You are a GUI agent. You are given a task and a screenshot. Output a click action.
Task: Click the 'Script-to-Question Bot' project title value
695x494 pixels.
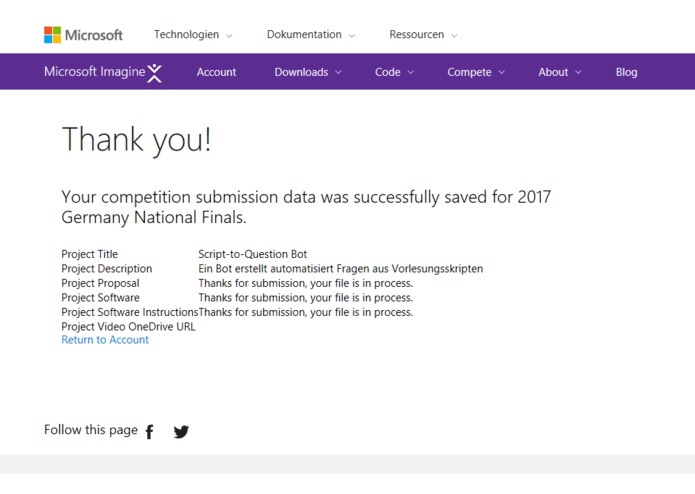pos(253,254)
